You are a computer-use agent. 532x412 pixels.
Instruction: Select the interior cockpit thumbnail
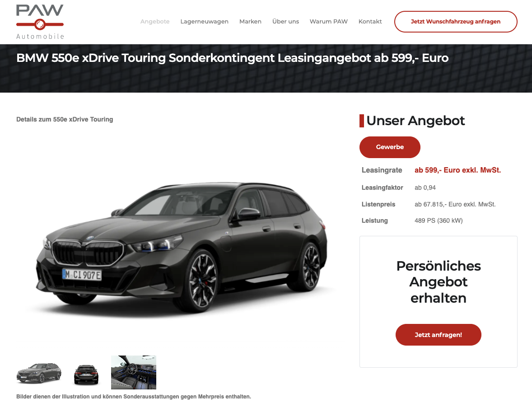134,372
